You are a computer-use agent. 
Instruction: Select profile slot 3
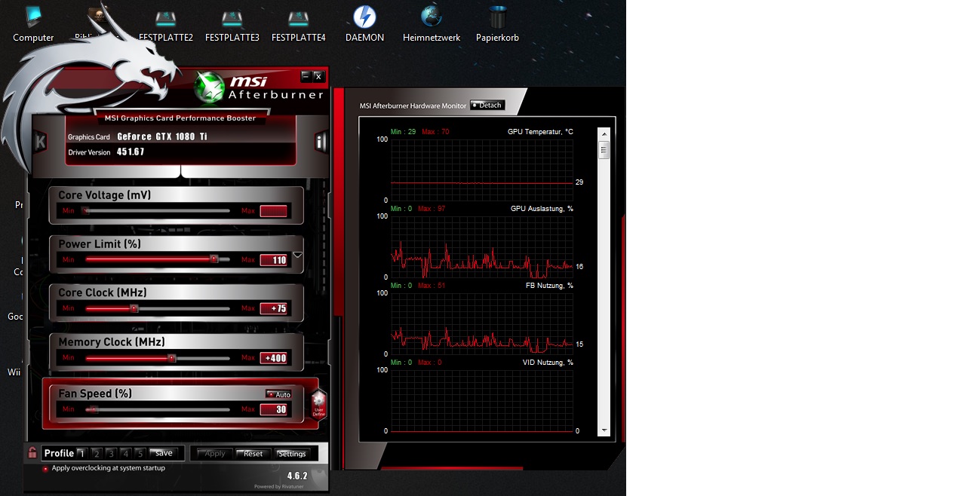(111, 453)
